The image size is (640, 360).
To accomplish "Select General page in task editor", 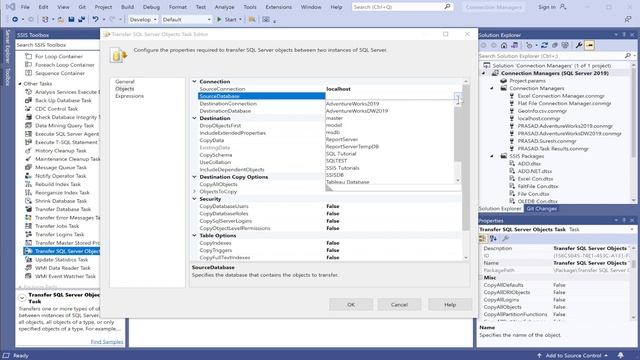I will point(124,82).
